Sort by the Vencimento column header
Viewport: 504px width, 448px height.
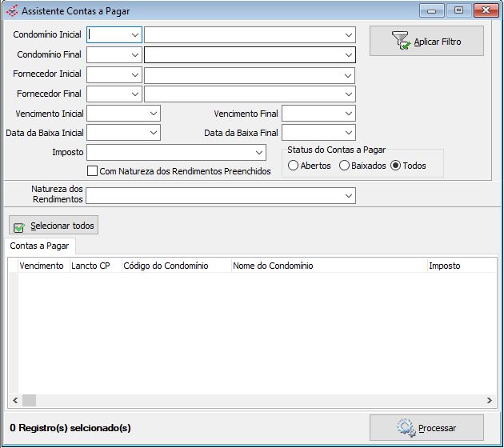point(42,266)
